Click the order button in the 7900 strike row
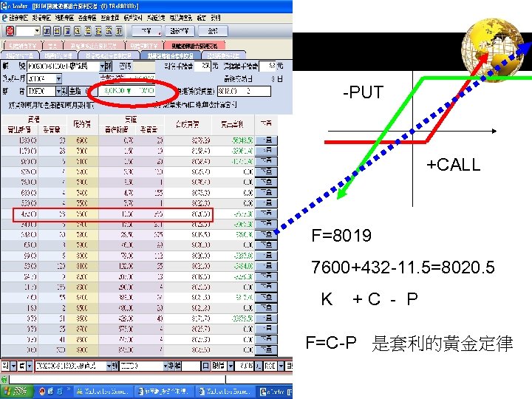 click(x=266, y=245)
